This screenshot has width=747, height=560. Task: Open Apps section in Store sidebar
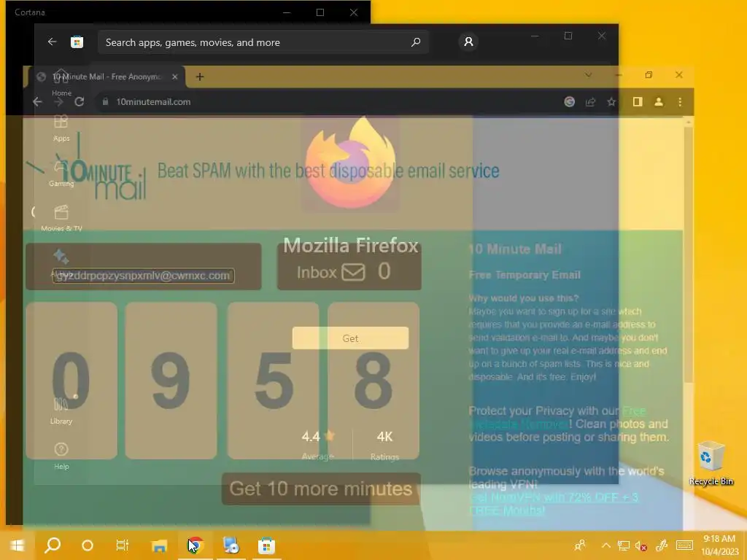tap(61, 128)
